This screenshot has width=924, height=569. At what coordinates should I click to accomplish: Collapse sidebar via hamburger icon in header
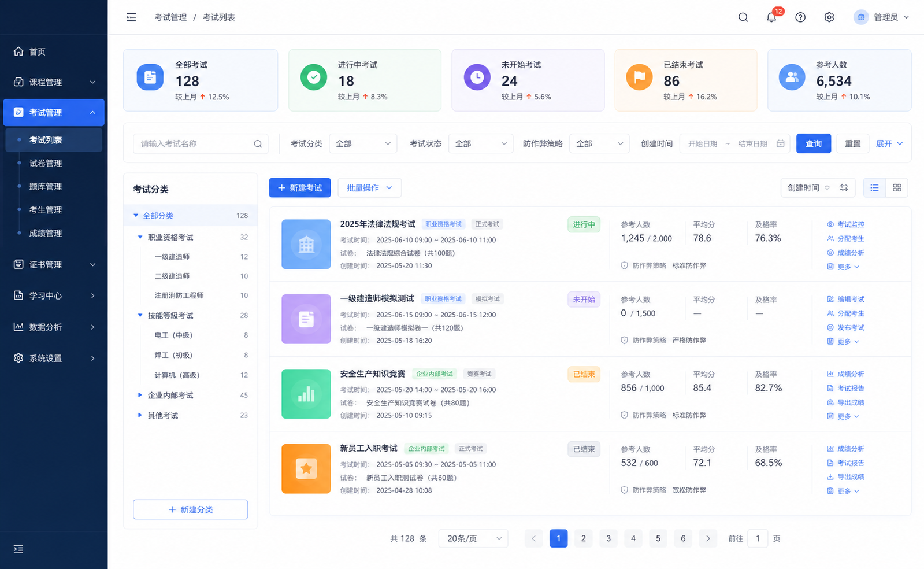(131, 17)
